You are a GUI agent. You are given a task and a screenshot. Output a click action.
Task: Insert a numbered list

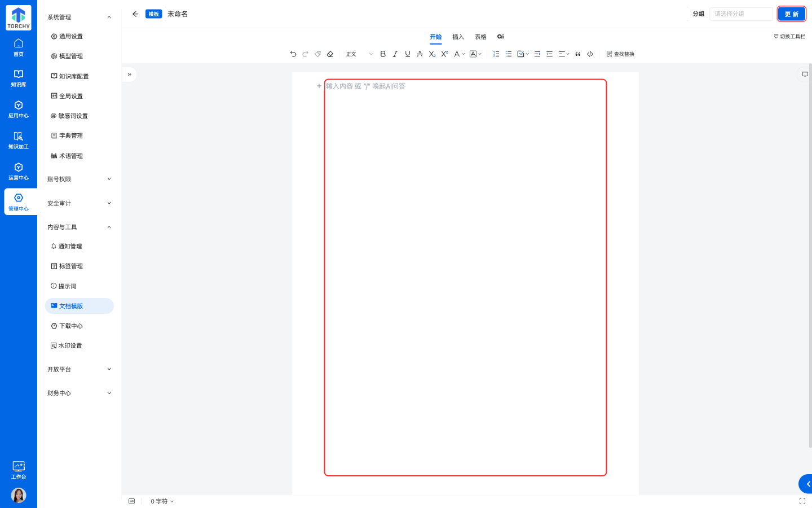point(496,54)
